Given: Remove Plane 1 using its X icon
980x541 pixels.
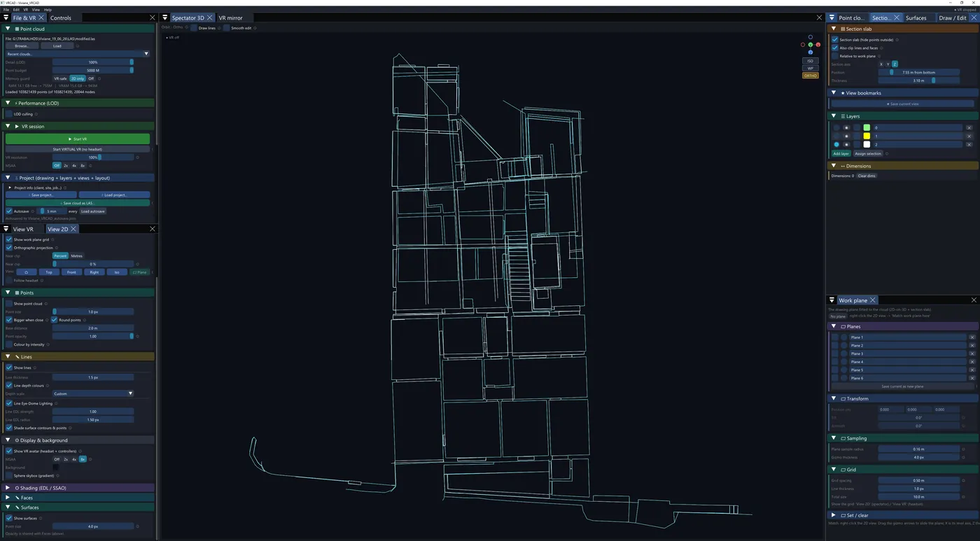Looking at the screenshot, I should [x=972, y=337].
